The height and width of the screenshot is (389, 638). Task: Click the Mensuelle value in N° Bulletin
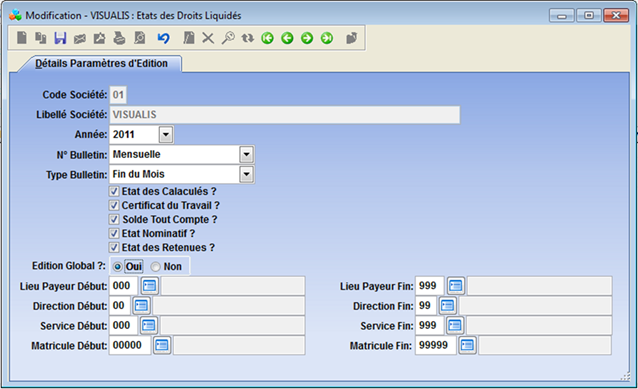[x=136, y=154]
